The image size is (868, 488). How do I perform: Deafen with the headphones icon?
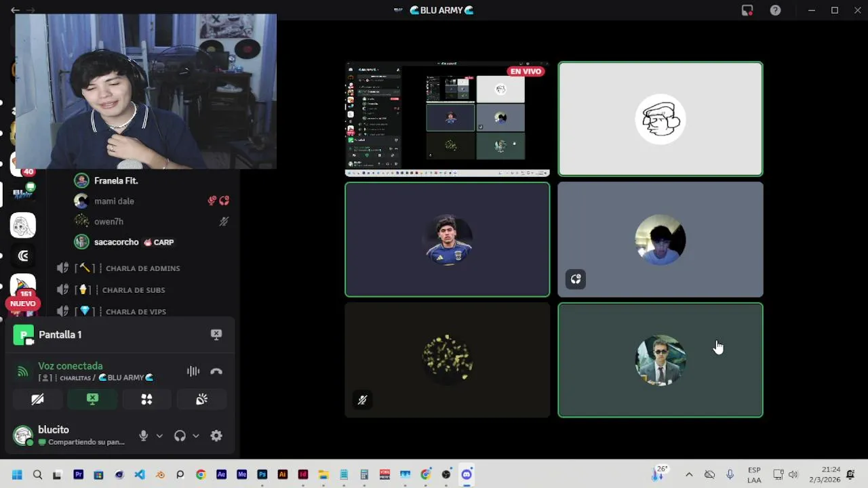[180, 436]
